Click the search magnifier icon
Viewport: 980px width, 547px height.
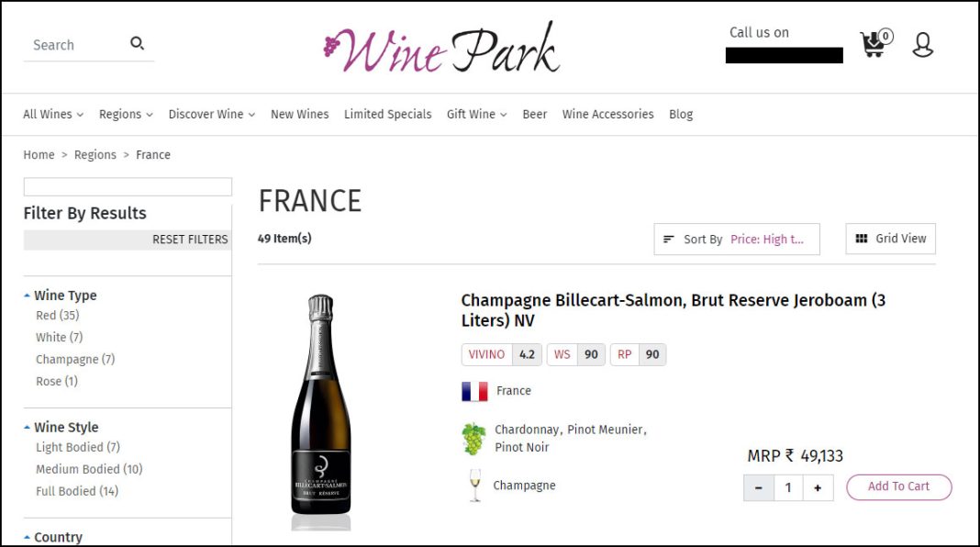coord(138,43)
